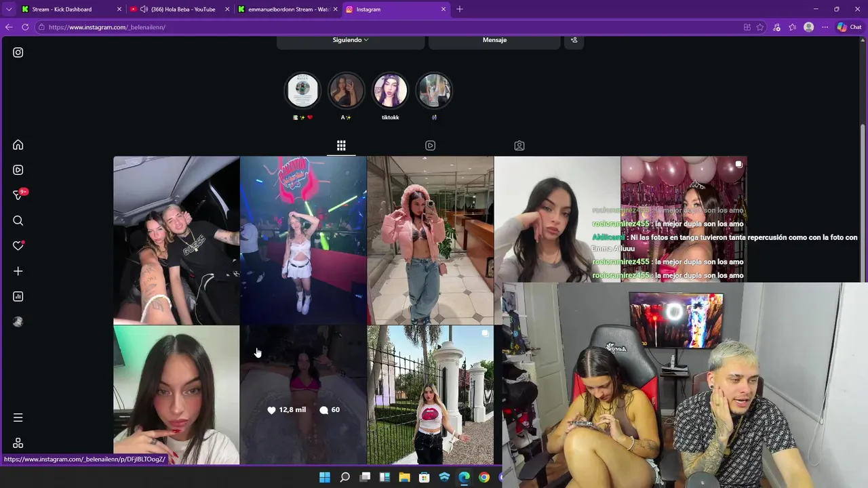Switch to the posts grid tab
The image size is (868, 488).
(341, 146)
